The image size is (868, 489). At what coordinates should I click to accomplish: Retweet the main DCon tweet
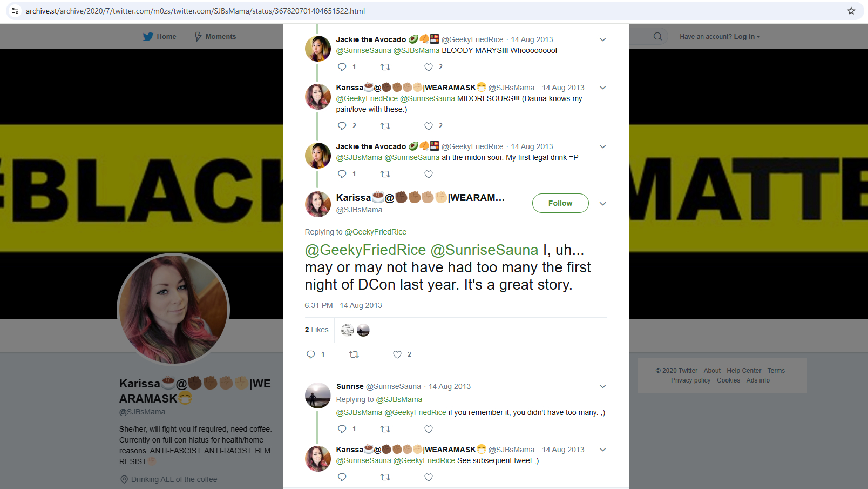[354, 354]
